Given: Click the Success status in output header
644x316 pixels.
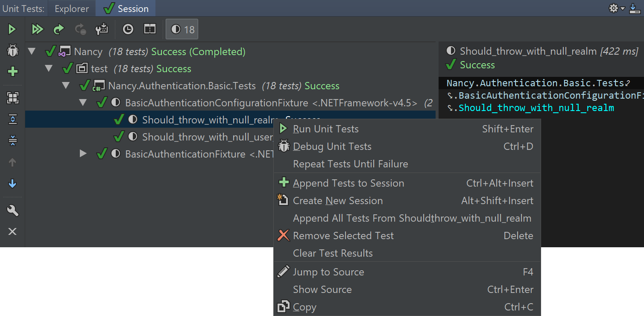Looking at the screenshot, I should pyautogui.click(x=477, y=65).
